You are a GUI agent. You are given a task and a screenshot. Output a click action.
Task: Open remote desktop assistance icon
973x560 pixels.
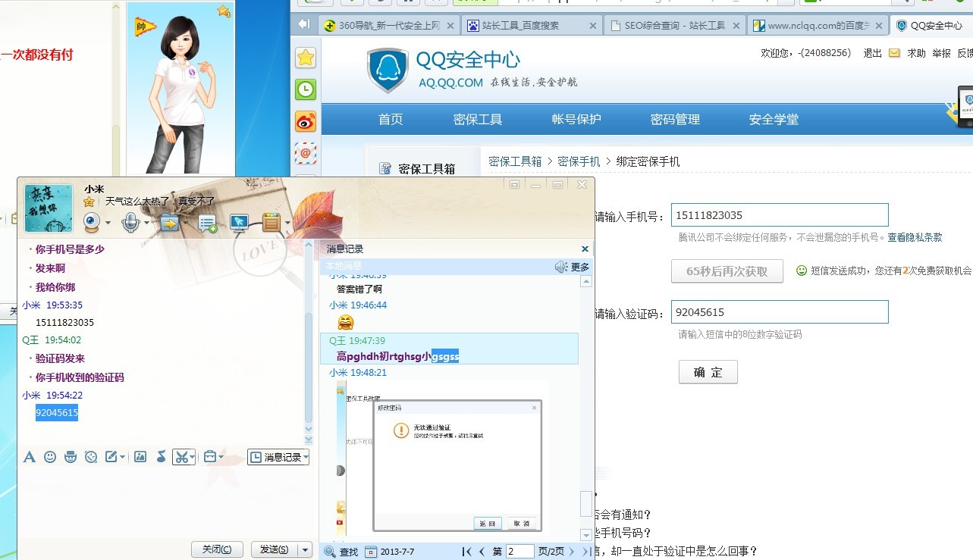(239, 222)
